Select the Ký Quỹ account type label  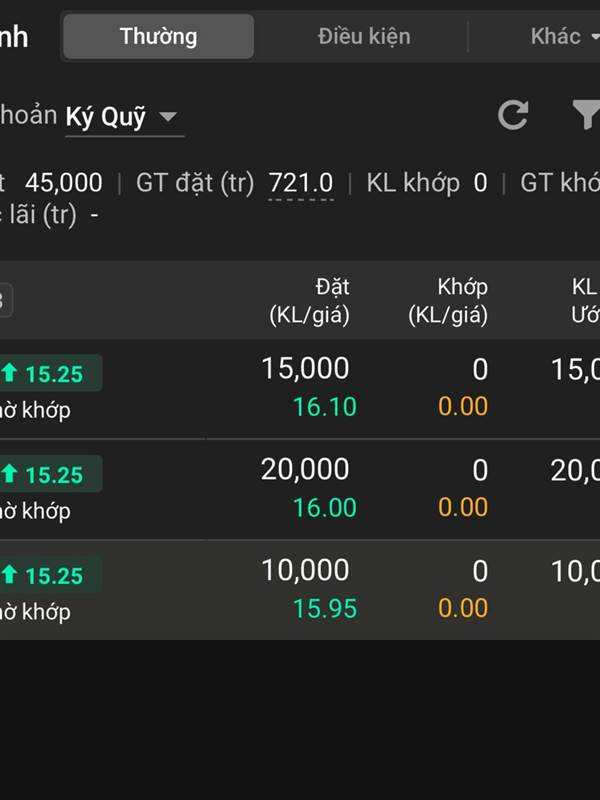click(x=106, y=117)
